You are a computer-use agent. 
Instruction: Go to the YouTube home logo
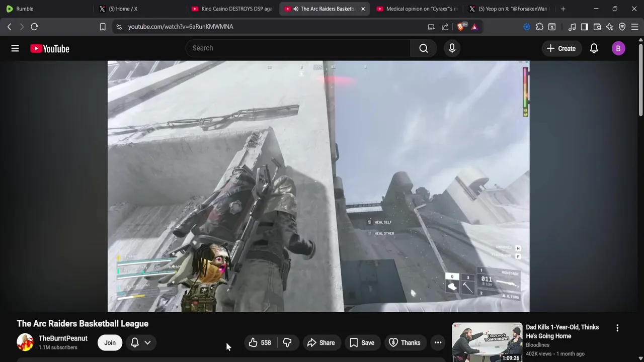(x=49, y=48)
